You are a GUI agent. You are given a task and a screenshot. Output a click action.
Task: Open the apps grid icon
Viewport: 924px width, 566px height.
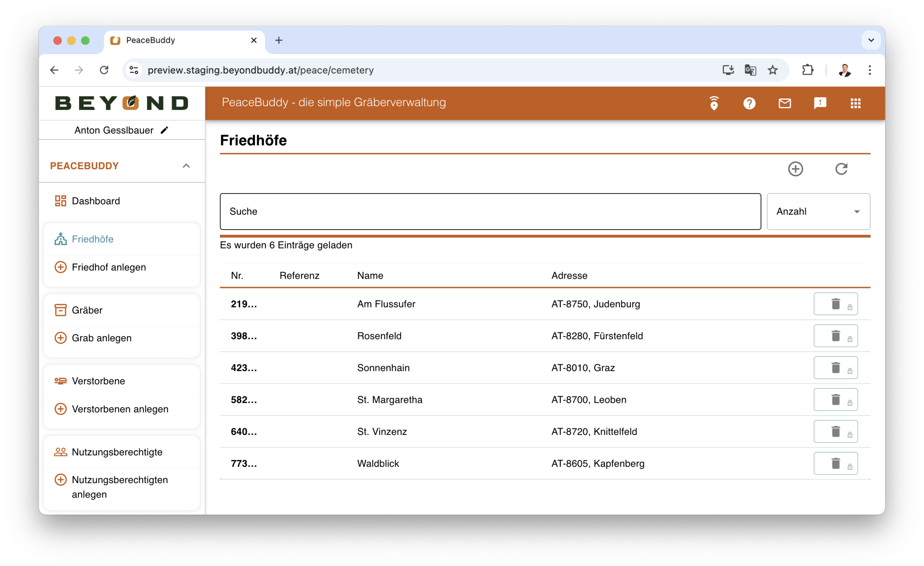[x=855, y=103]
